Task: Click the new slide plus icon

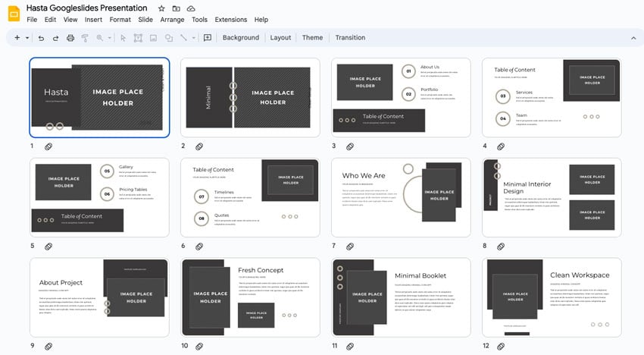Action: click(x=17, y=38)
